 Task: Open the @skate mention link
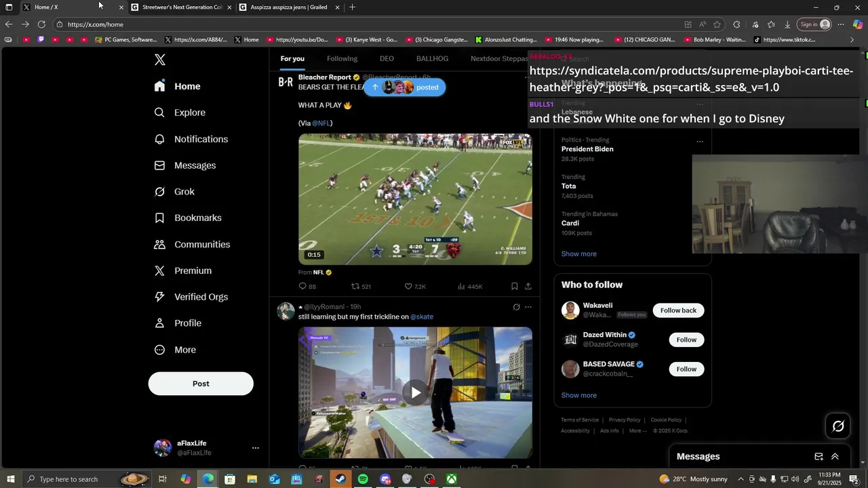[422, 317]
